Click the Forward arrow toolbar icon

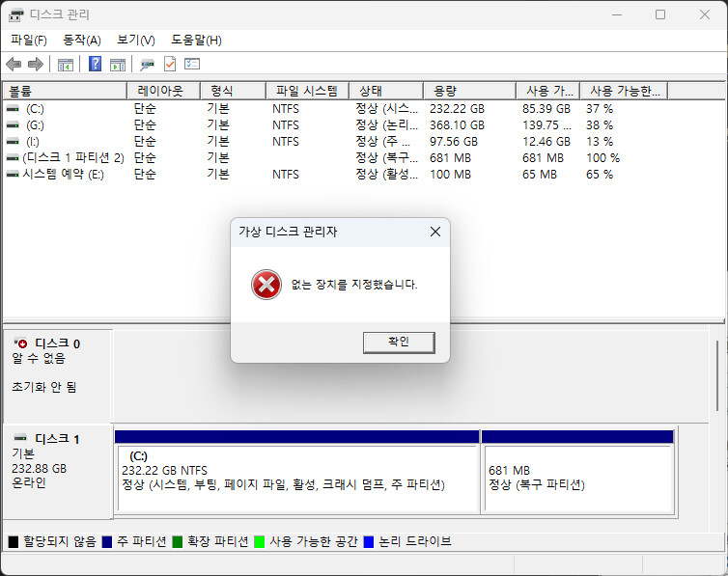pyautogui.click(x=36, y=64)
